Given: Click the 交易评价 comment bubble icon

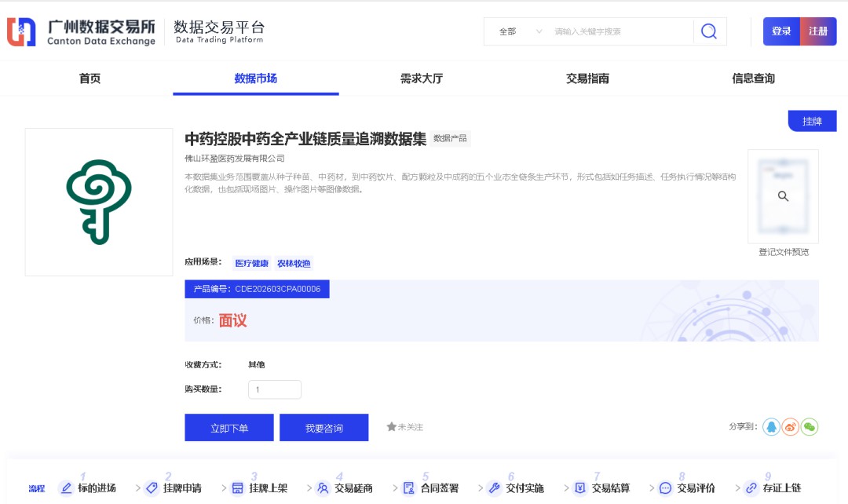Looking at the screenshot, I should point(665,488).
